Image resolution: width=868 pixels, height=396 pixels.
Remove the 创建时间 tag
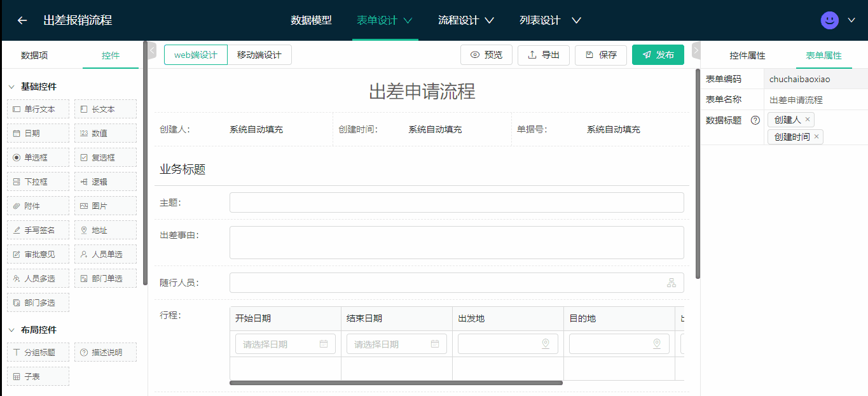pos(816,136)
